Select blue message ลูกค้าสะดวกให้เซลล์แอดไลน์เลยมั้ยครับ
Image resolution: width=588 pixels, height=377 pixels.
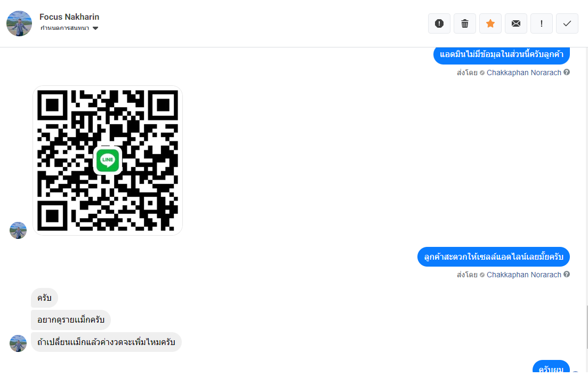click(494, 257)
